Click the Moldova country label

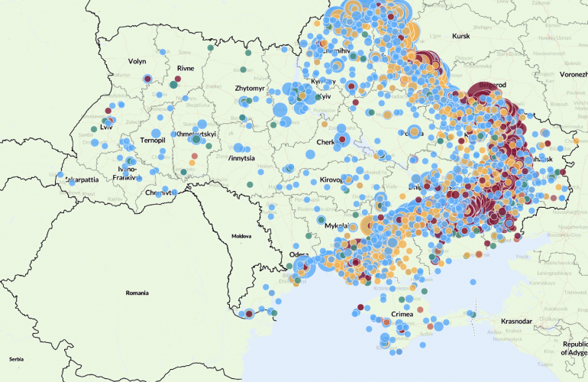click(242, 236)
